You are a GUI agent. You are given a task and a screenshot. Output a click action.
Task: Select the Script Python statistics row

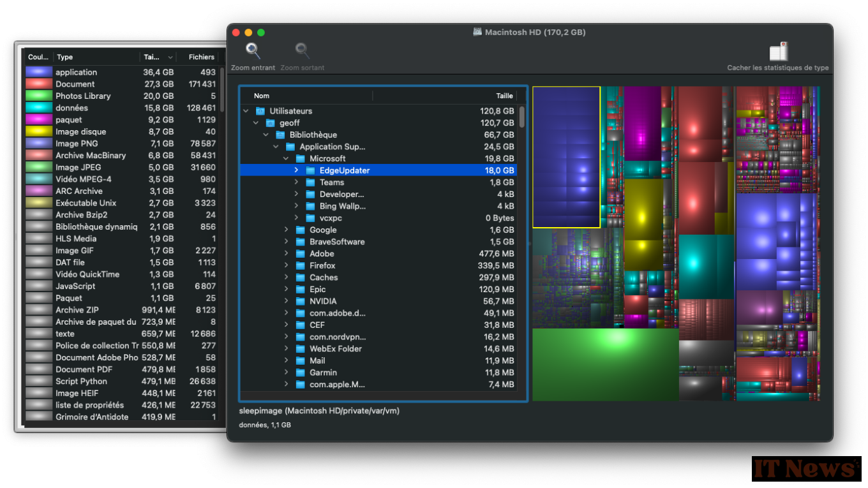pos(121,381)
